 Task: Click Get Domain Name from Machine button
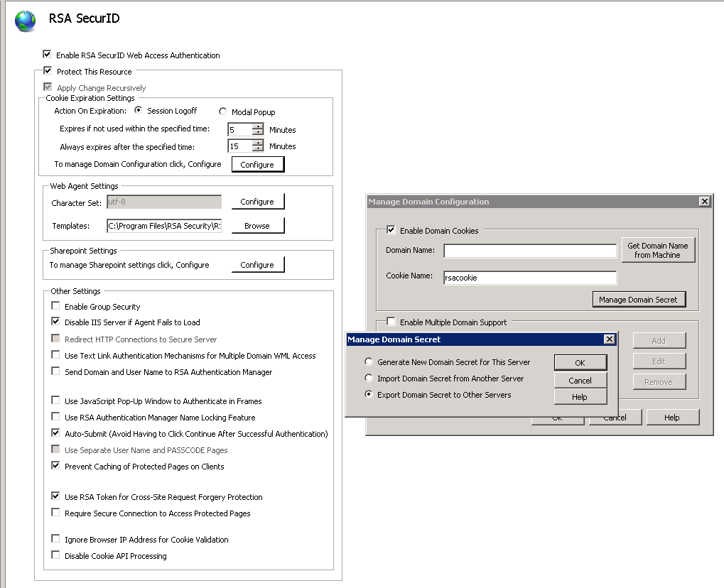(657, 250)
